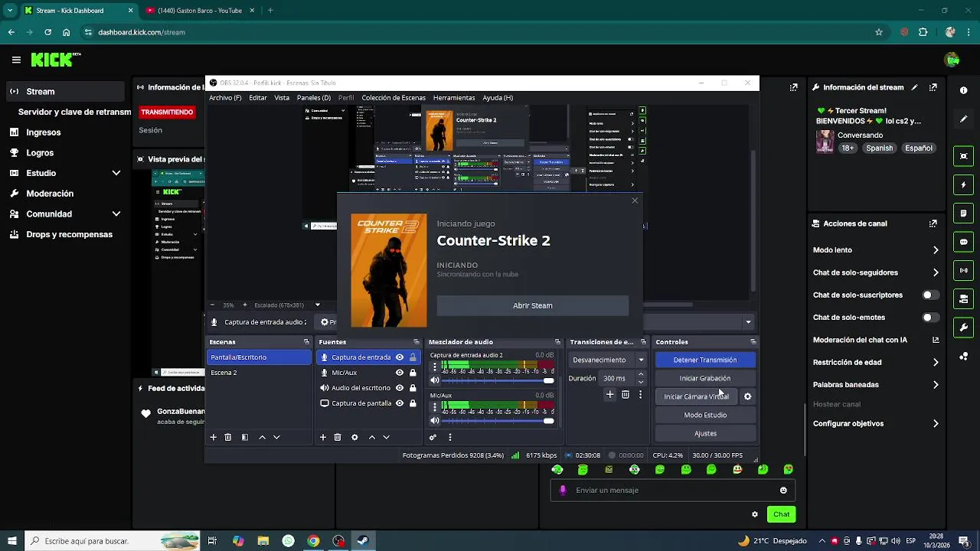Image resolution: width=980 pixels, height=551 pixels.
Task: Click Enviar un mensaje chat field
Action: coord(672,491)
